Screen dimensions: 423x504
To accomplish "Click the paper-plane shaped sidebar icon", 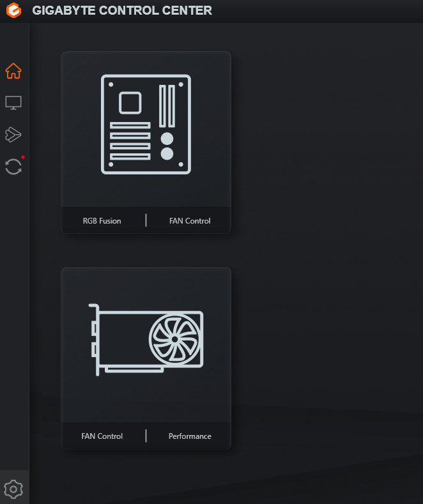I will [13, 135].
